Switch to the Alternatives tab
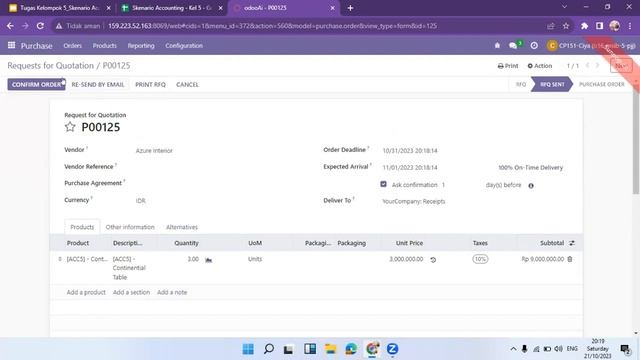 point(182,227)
